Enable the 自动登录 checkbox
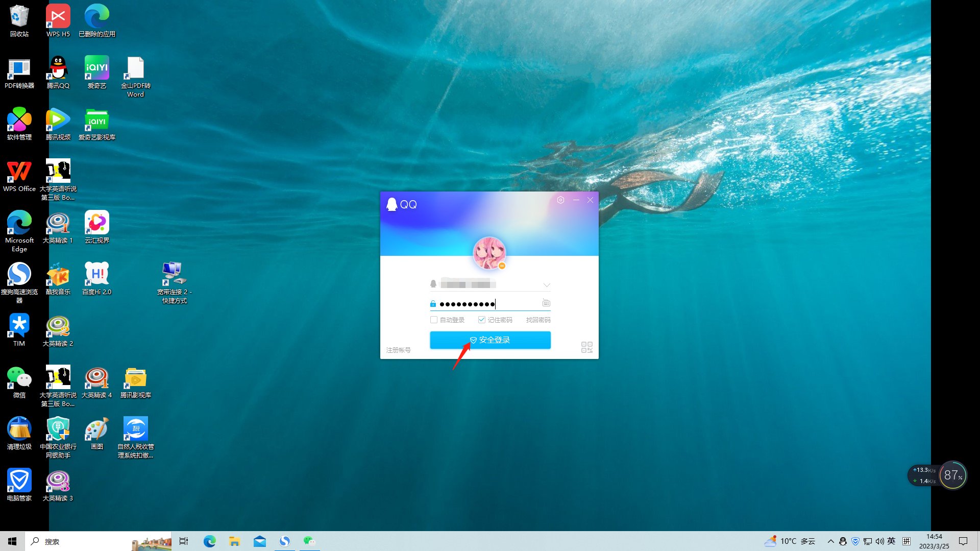This screenshot has width=980, height=551. [x=434, y=320]
